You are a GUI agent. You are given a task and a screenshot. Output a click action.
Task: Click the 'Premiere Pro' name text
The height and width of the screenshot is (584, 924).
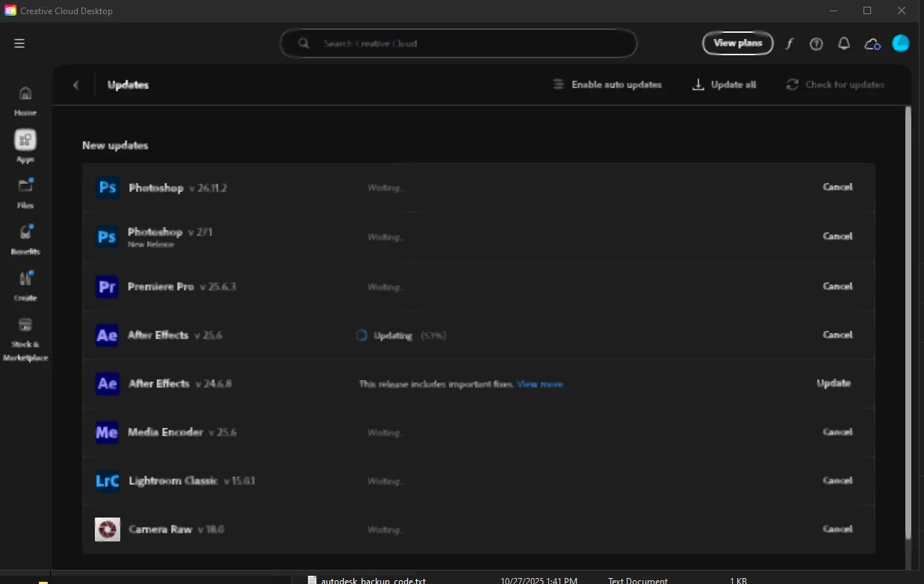click(161, 287)
